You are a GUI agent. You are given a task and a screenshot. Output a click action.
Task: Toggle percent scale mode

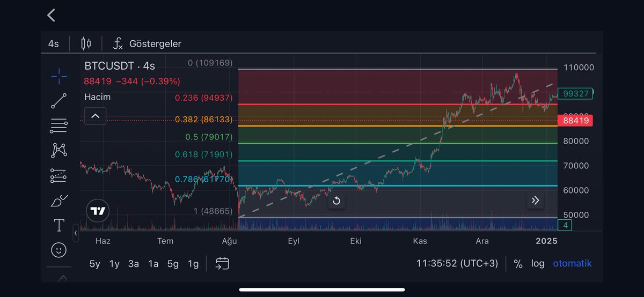click(x=518, y=264)
